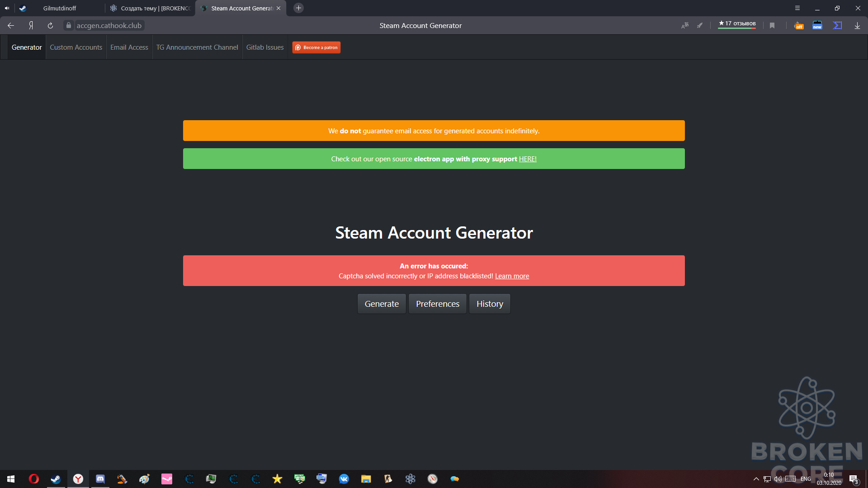Viewport: 868px width, 488px height.
Task: Go back with the browser back arrow
Action: pos(11,26)
